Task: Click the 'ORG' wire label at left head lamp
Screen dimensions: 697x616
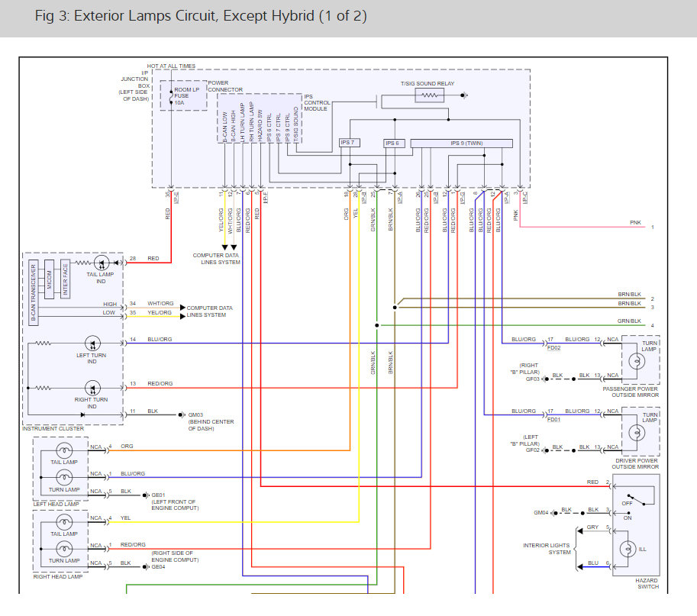Action: pos(127,447)
